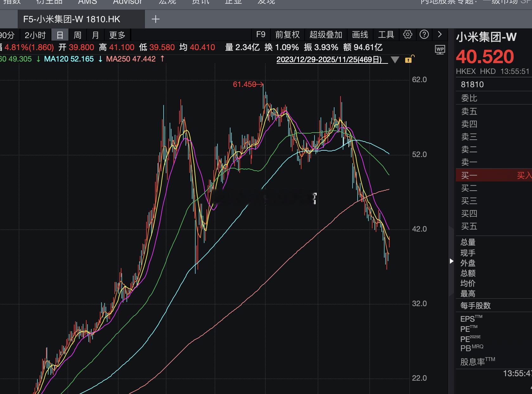
Task: Collapse the quote side panel arrow
Action: pyautogui.click(x=451, y=261)
